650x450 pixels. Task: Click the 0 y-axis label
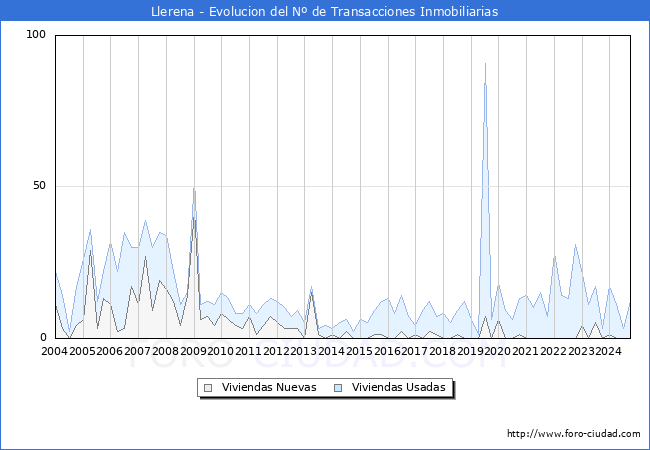[43, 337]
